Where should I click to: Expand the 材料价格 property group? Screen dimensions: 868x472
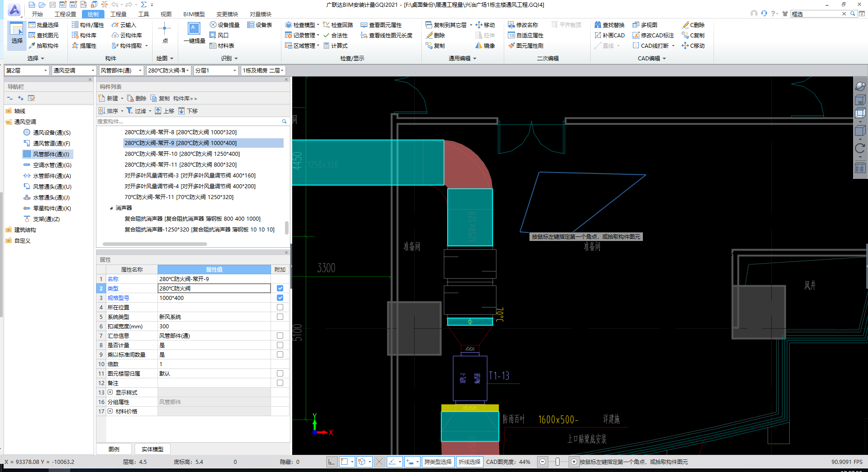click(x=110, y=411)
